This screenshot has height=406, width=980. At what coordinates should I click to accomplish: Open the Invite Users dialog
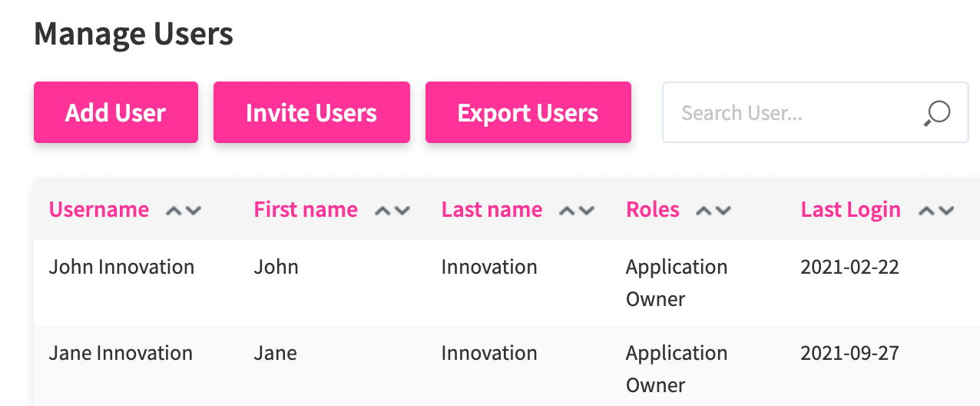click(x=311, y=112)
